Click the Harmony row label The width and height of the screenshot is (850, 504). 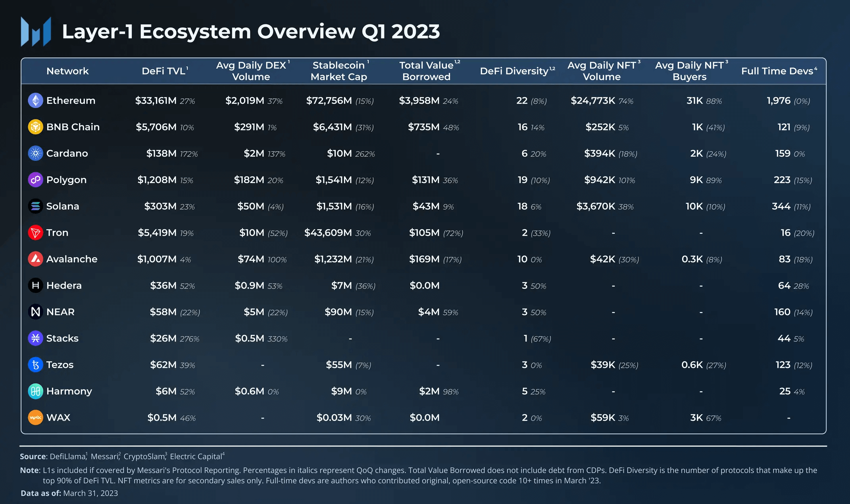click(x=69, y=391)
